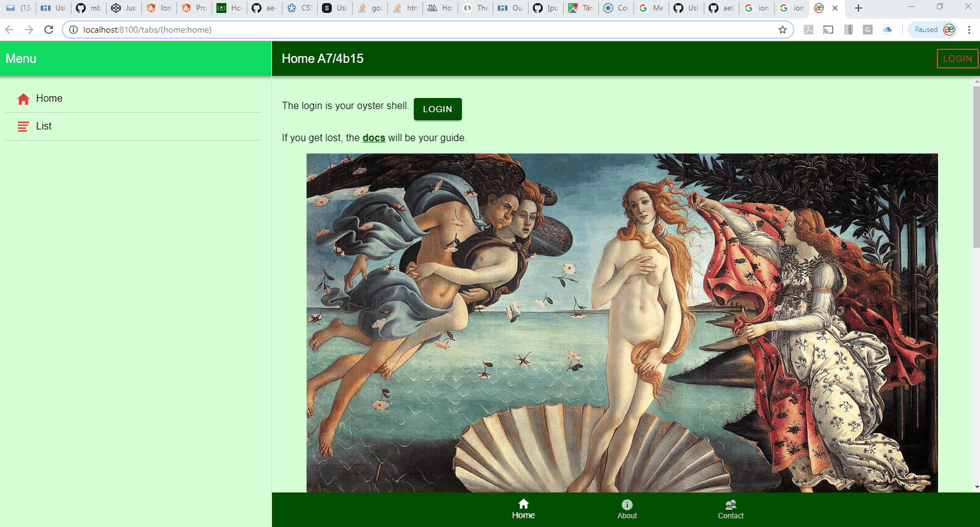
Task: Click the green LOGIN button beside oyster text
Action: pos(437,109)
